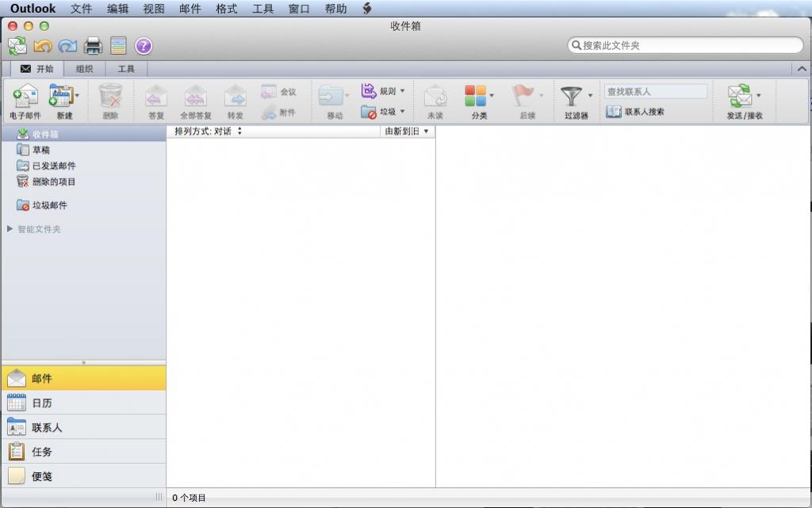This screenshot has width=812, height=508.
Task: Switch to 任务 view
Action: tap(83, 452)
